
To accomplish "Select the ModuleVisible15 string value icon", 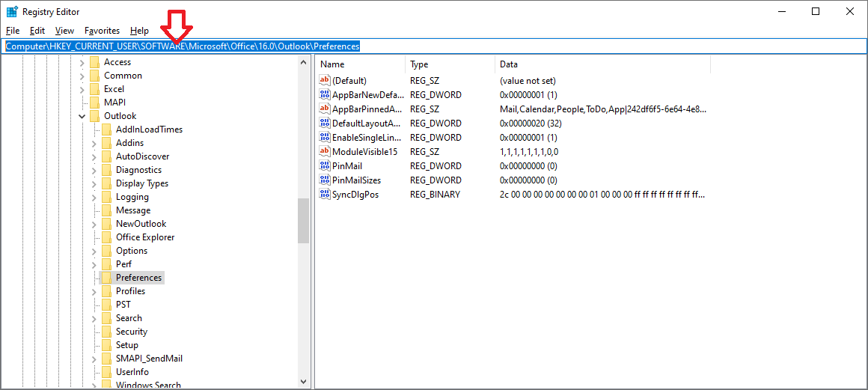I will (x=325, y=152).
